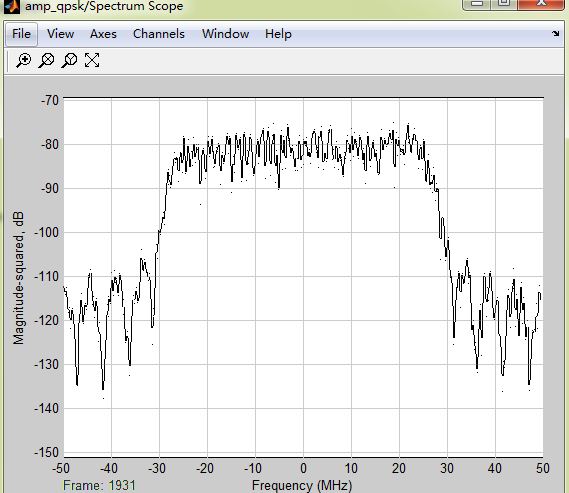
Task: Activate the Zoom X-axis magnifier tool
Action: coord(46,60)
